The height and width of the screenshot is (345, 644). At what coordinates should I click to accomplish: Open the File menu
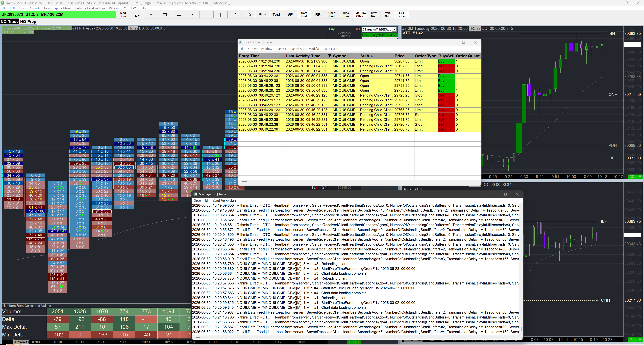point(4,8)
